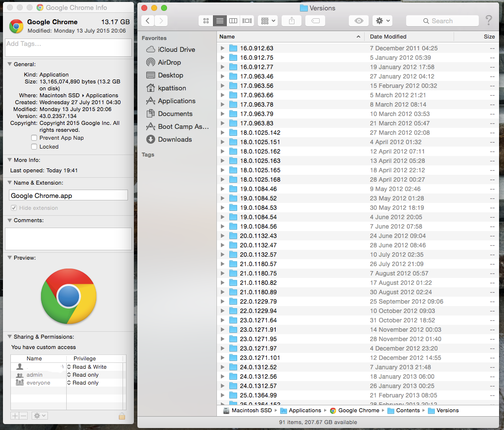Click Applications in path bar
The image size is (504, 430).
(300, 410)
